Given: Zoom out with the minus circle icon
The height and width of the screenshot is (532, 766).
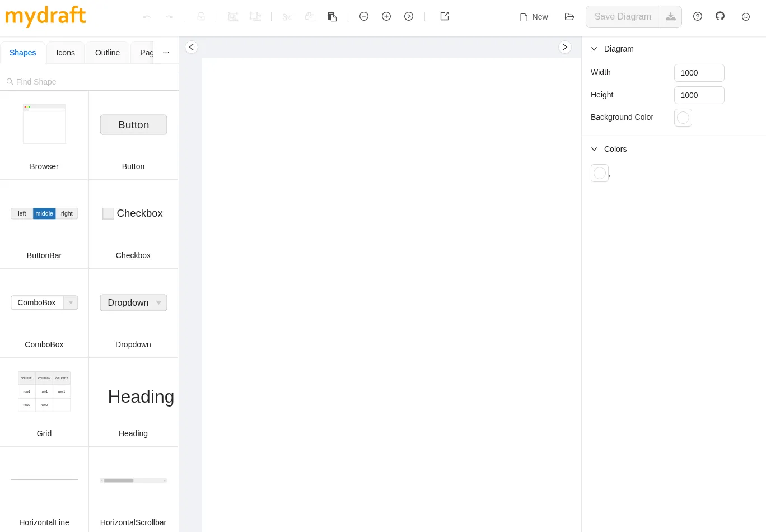Looking at the screenshot, I should pyautogui.click(x=364, y=17).
